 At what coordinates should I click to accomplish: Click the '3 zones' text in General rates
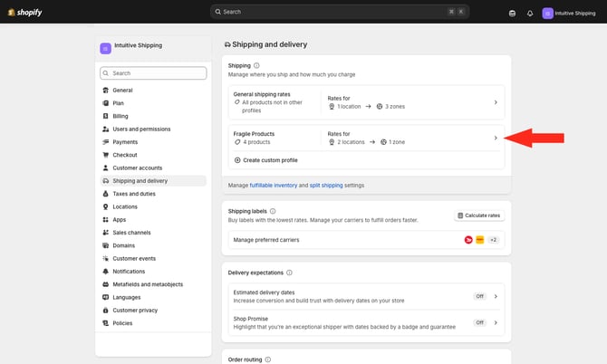coord(395,106)
